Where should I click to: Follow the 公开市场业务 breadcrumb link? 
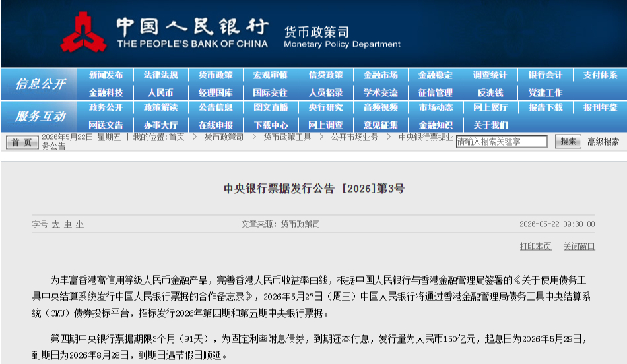(354, 137)
